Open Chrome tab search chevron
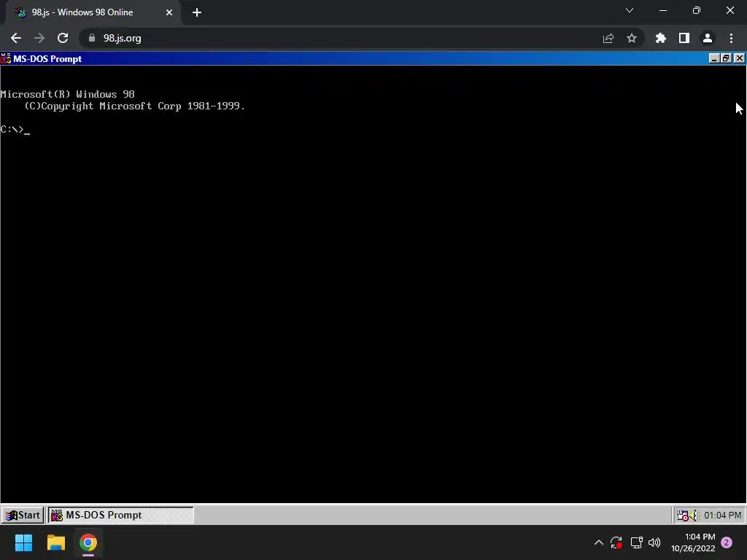The height and width of the screenshot is (560, 747). click(x=630, y=10)
